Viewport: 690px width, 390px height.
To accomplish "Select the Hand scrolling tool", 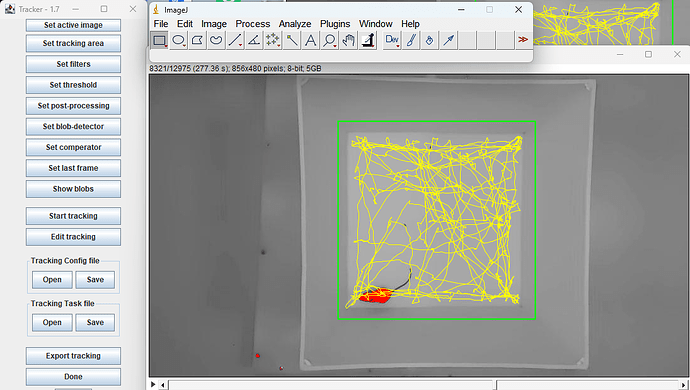I will (x=349, y=40).
